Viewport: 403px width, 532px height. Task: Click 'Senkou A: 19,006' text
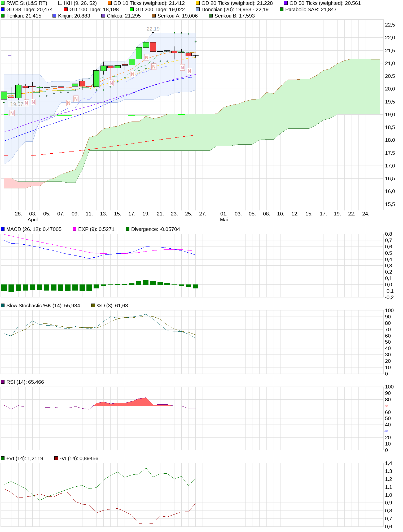click(x=178, y=16)
